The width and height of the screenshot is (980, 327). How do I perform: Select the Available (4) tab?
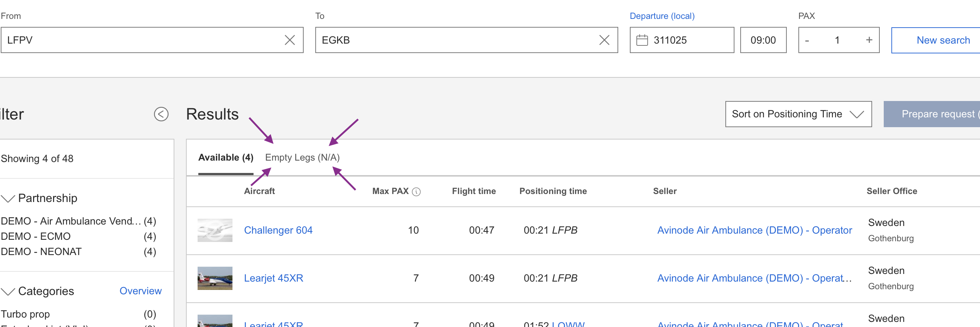click(226, 157)
